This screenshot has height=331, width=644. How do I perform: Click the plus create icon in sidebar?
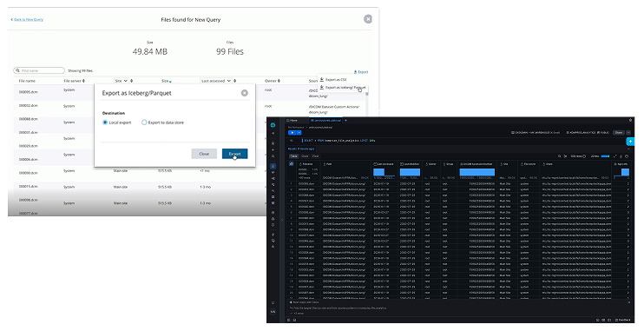273,149
